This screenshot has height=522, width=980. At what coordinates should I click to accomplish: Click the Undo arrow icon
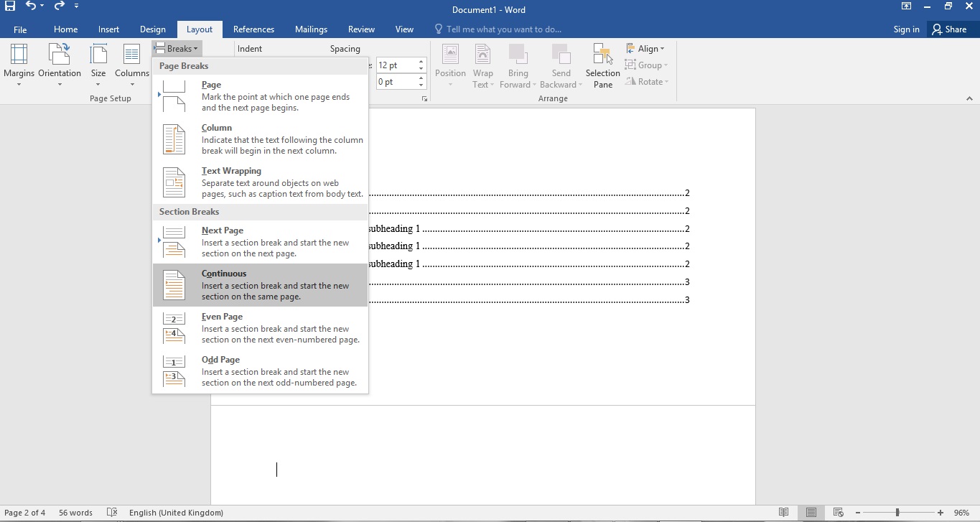31,7
